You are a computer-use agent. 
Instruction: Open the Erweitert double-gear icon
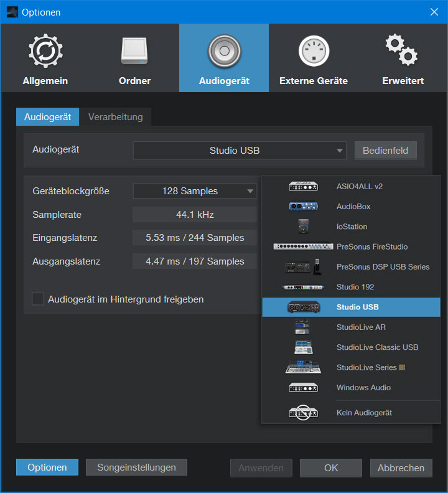point(401,50)
